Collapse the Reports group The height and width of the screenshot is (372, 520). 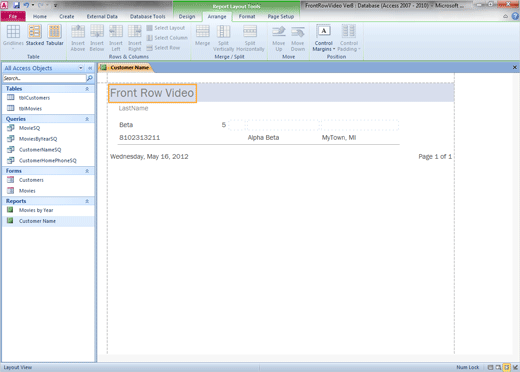(87, 201)
